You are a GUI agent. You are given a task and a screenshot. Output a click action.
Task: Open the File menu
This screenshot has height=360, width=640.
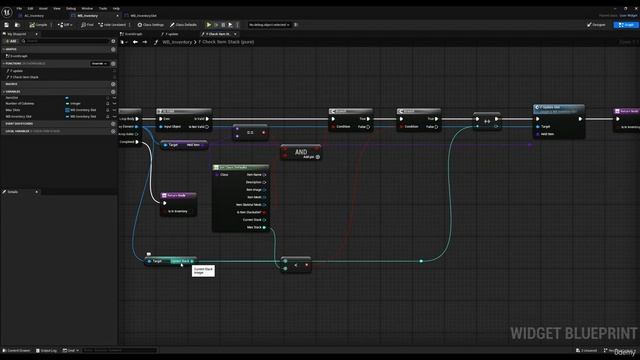(x=19, y=8)
